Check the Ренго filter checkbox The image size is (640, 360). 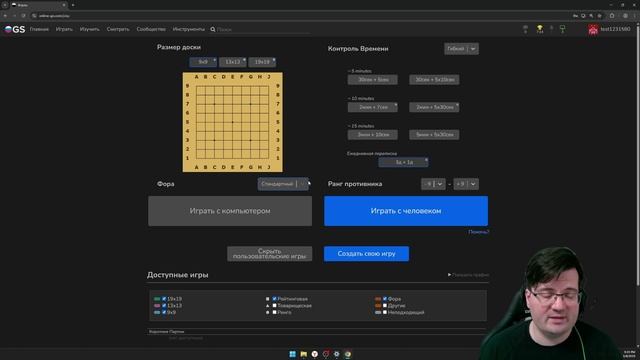click(x=275, y=312)
